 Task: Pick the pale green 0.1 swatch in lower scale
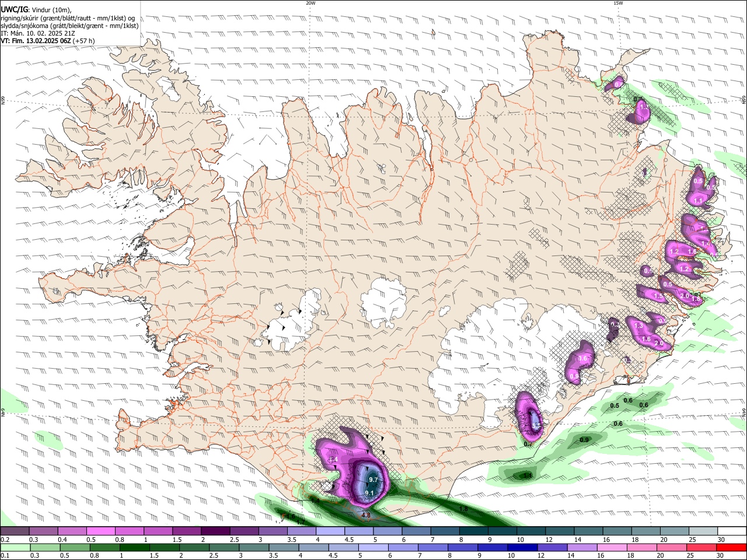click(15, 548)
